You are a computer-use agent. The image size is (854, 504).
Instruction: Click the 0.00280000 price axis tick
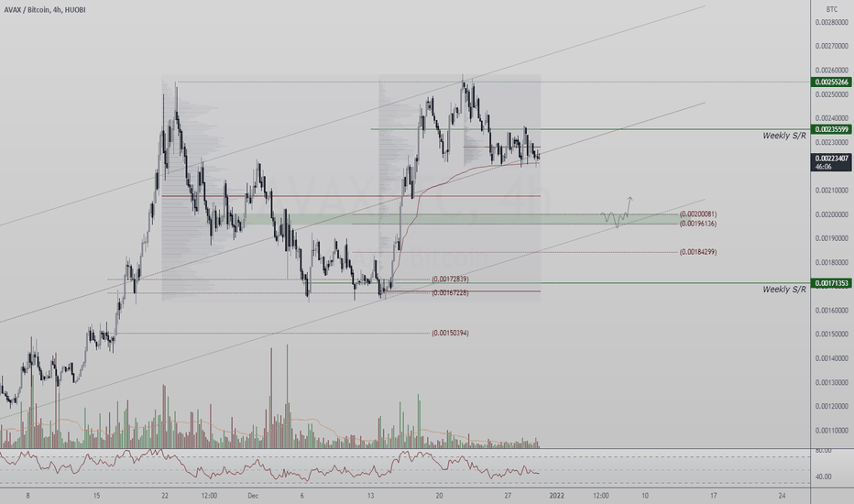pos(832,22)
